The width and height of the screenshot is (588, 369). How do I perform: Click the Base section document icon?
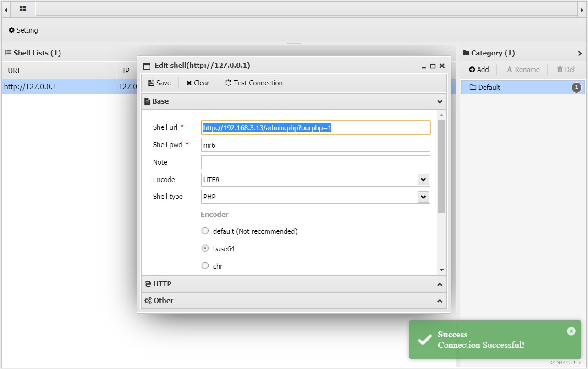pos(147,101)
